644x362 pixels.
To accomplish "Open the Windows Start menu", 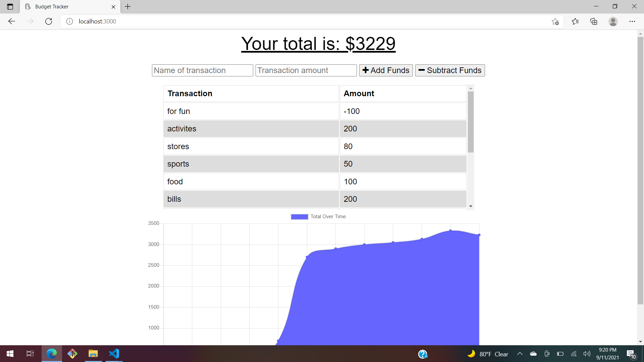I will point(10,354).
